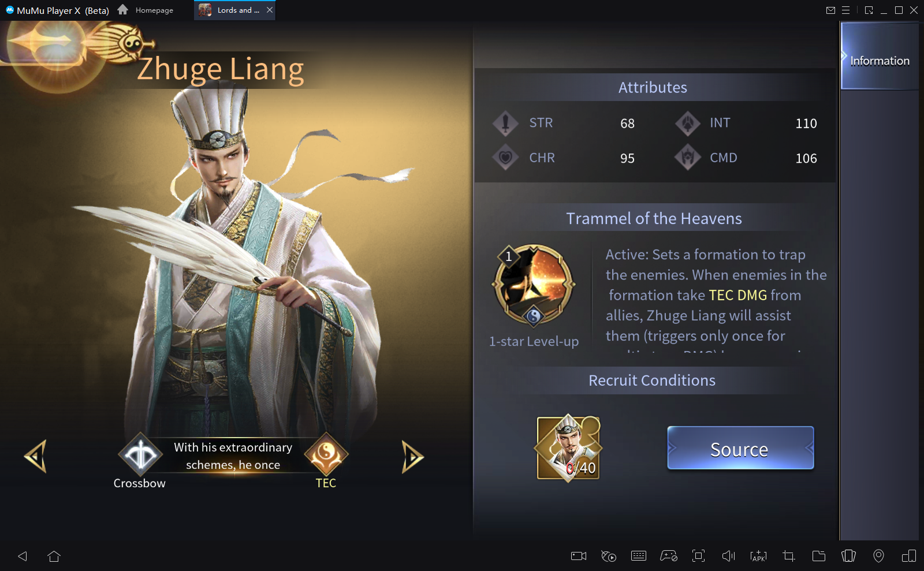Click the Zhuge Liang fragment thumbnail
Viewport: 924px width, 571px height.
click(569, 447)
